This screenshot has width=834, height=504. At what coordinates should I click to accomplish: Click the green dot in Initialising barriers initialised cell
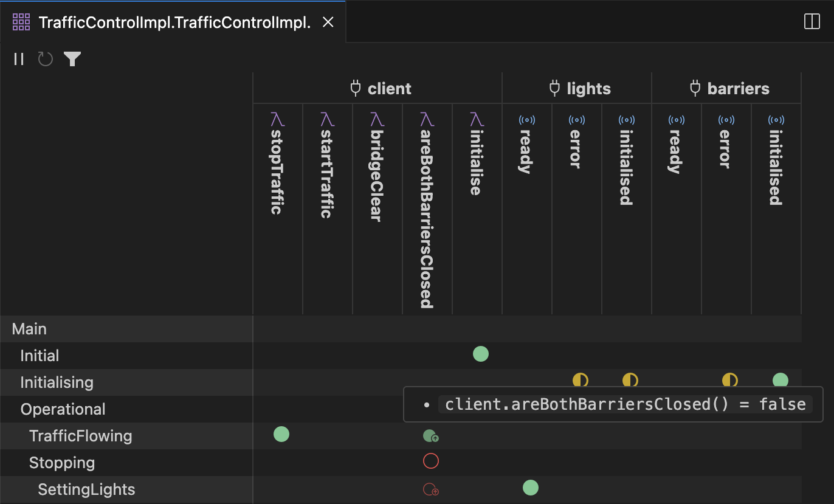tap(781, 381)
